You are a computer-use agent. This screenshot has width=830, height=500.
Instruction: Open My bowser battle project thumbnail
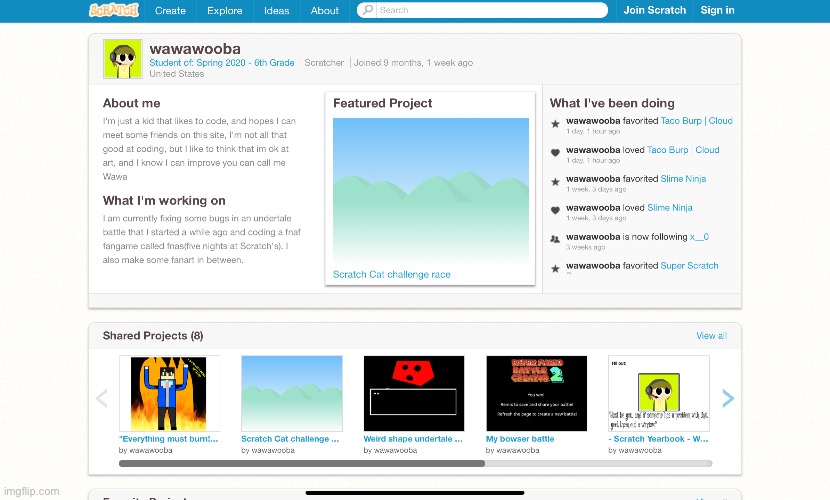pos(537,393)
